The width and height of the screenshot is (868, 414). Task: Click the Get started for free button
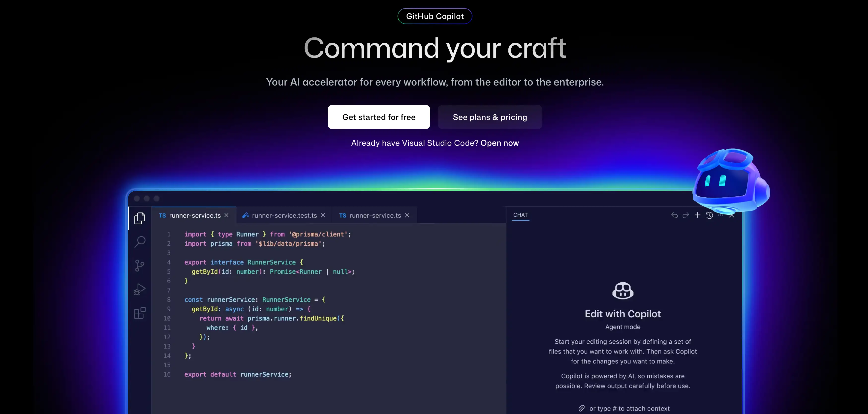tap(379, 117)
